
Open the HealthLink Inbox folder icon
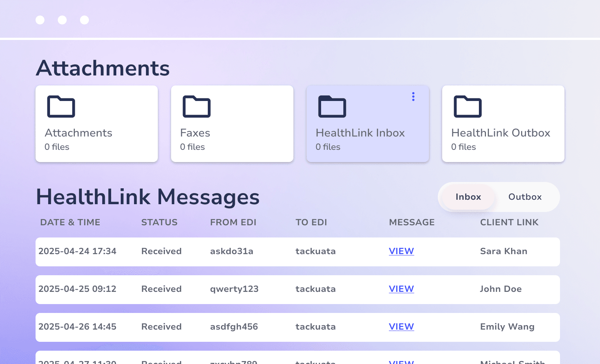tap(332, 107)
